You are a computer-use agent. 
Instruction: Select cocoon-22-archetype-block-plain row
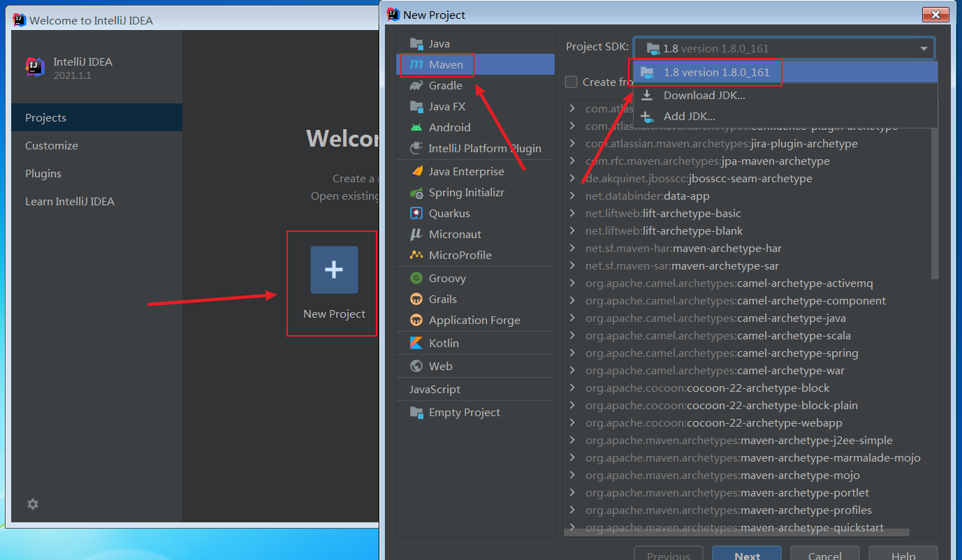click(x=748, y=405)
